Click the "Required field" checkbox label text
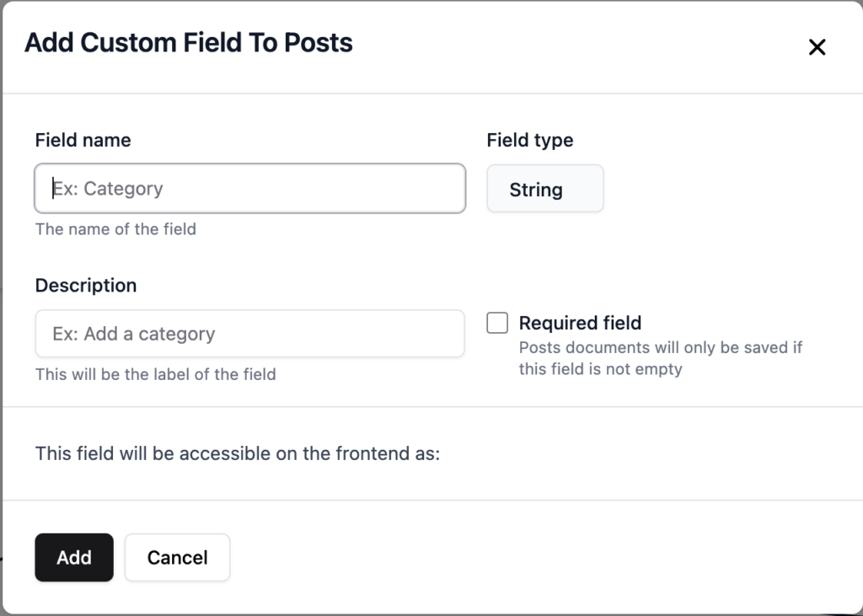 coord(580,323)
